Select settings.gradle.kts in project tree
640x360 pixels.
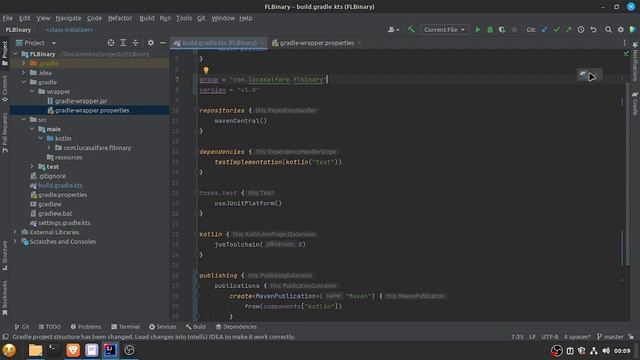64,223
